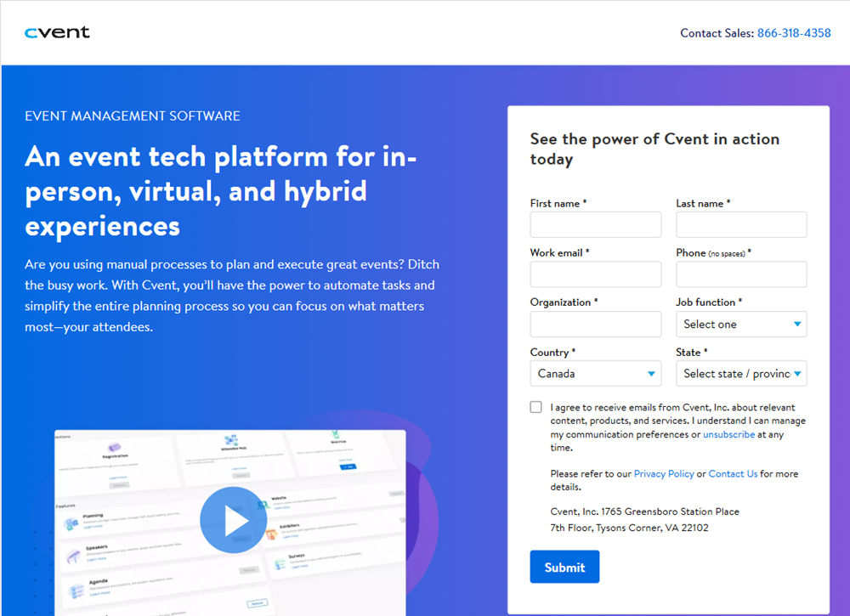Click the product screenshot video thumbnail

(x=229, y=523)
